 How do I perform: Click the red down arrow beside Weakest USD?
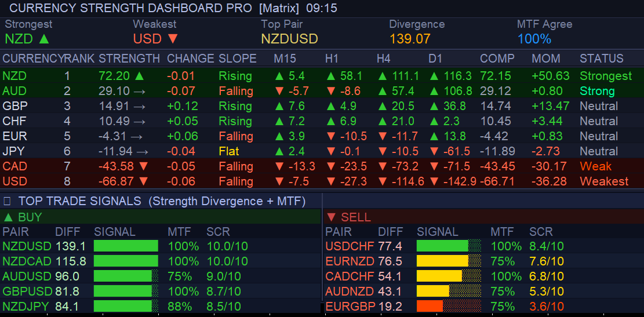(172, 39)
